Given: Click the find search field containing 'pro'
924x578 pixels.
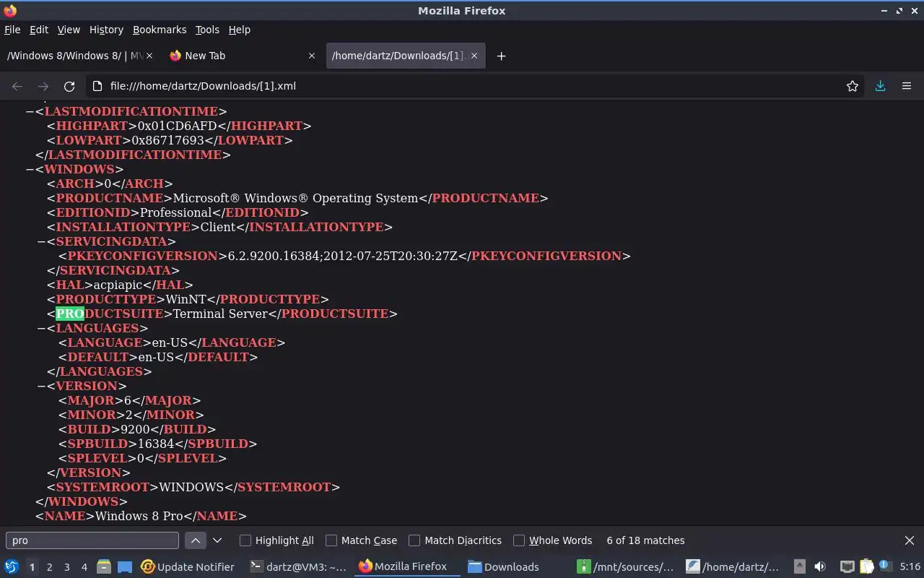Looking at the screenshot, I should [x=92, y=540].
